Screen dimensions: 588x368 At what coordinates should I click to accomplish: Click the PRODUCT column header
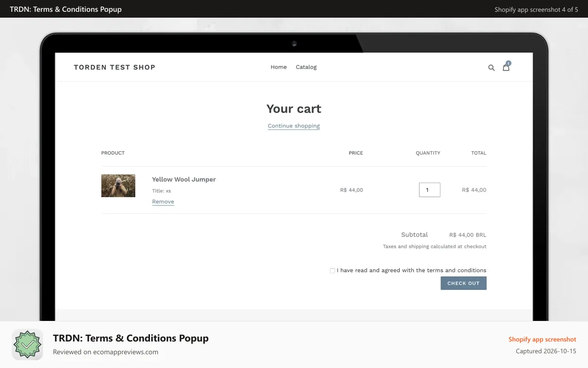tap(113, 153)
